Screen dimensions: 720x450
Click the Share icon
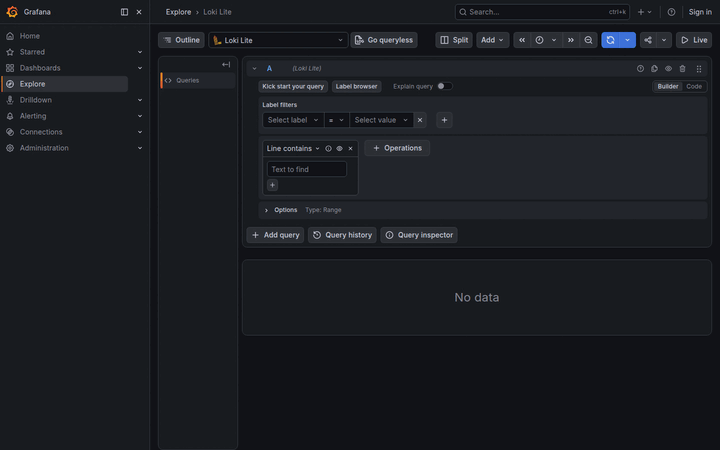pyautogui.click(x=648, y=40)
